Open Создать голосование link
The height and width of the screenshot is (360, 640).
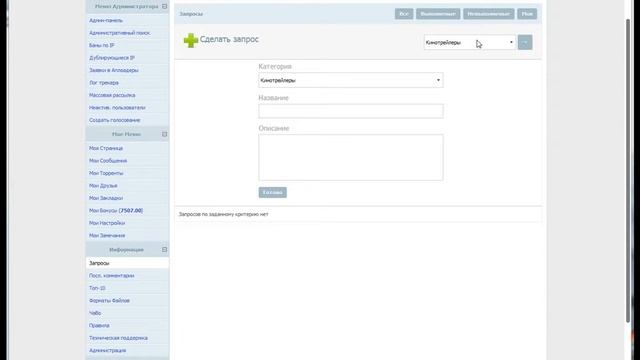pos(115,120)
